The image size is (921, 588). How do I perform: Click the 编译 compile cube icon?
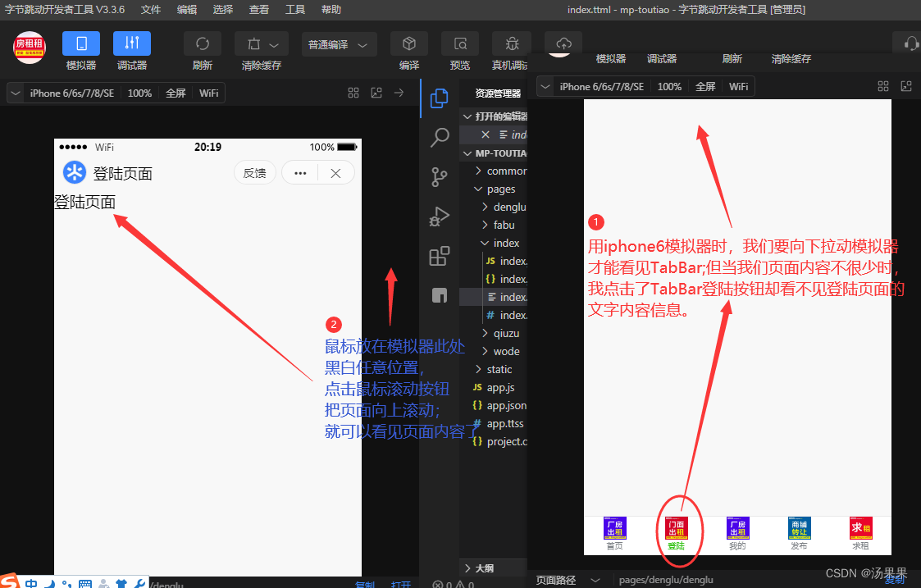[x=408, y=44]
